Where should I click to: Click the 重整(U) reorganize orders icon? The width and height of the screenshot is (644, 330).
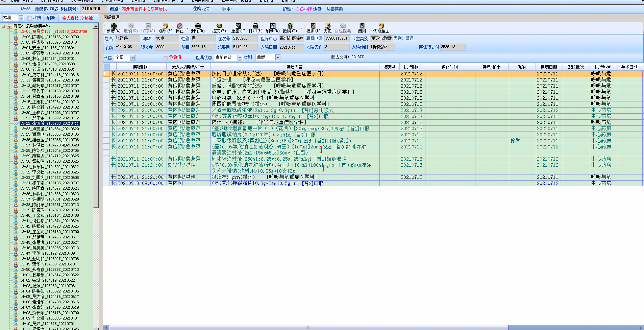pyautogui.click(x=238, y=26)
